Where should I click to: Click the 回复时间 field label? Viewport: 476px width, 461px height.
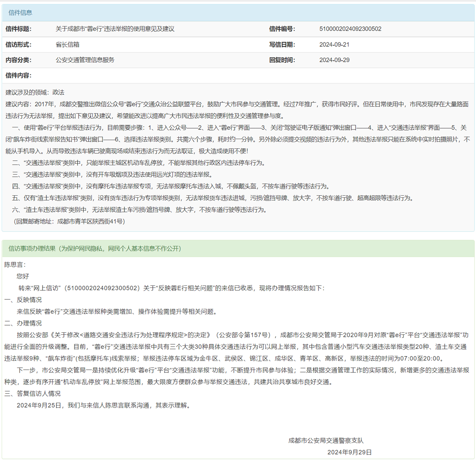pyautogui.click(x=282, y=60)
